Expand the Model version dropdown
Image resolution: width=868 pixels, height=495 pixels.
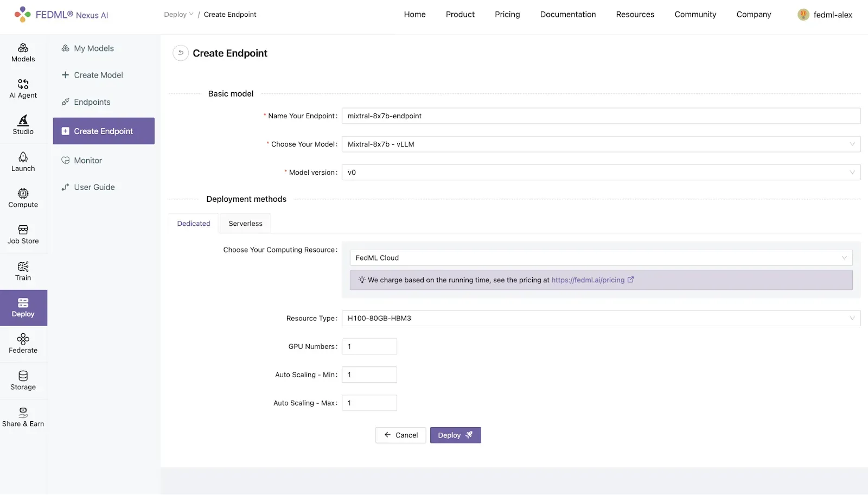(601, 173)
